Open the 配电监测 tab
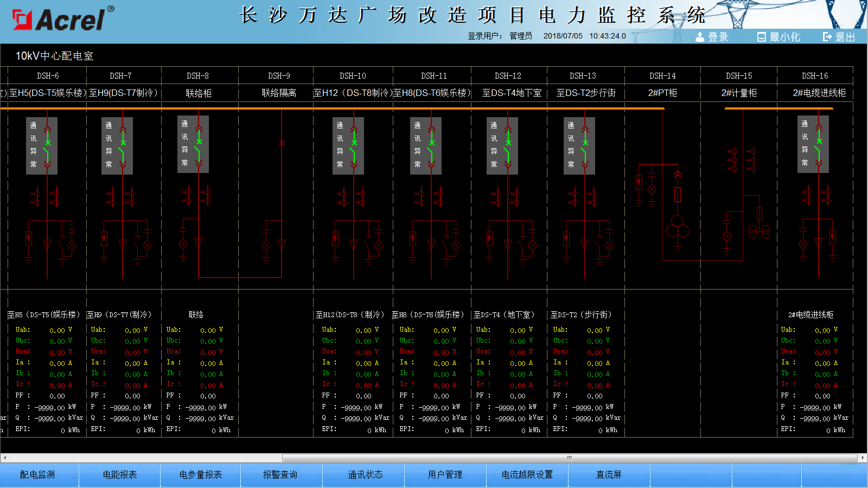Screen dimensions: 868x488 click(x=37, y=475)
